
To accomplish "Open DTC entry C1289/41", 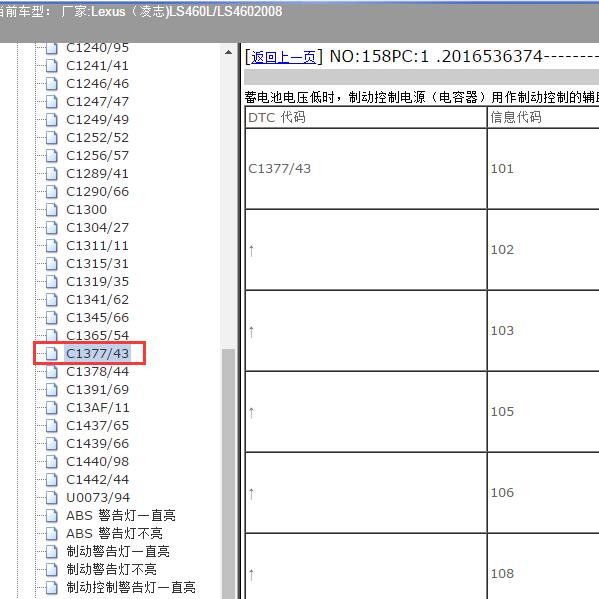I will [97, 173].
